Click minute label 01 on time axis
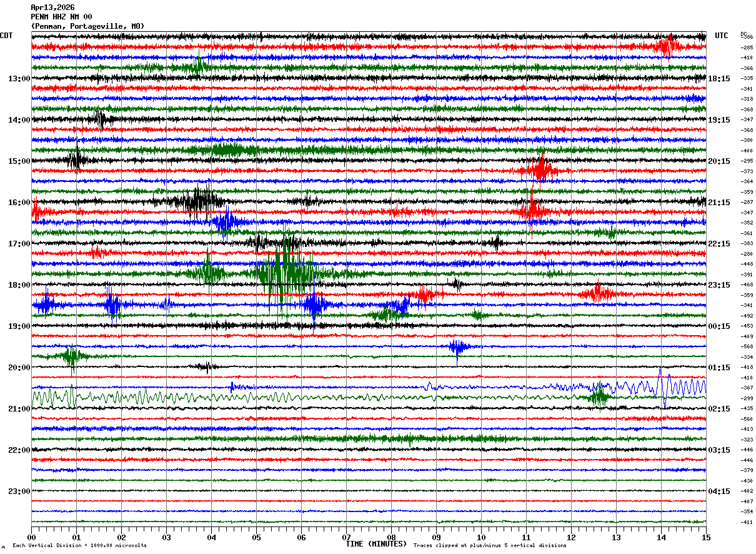 [76, 537]
